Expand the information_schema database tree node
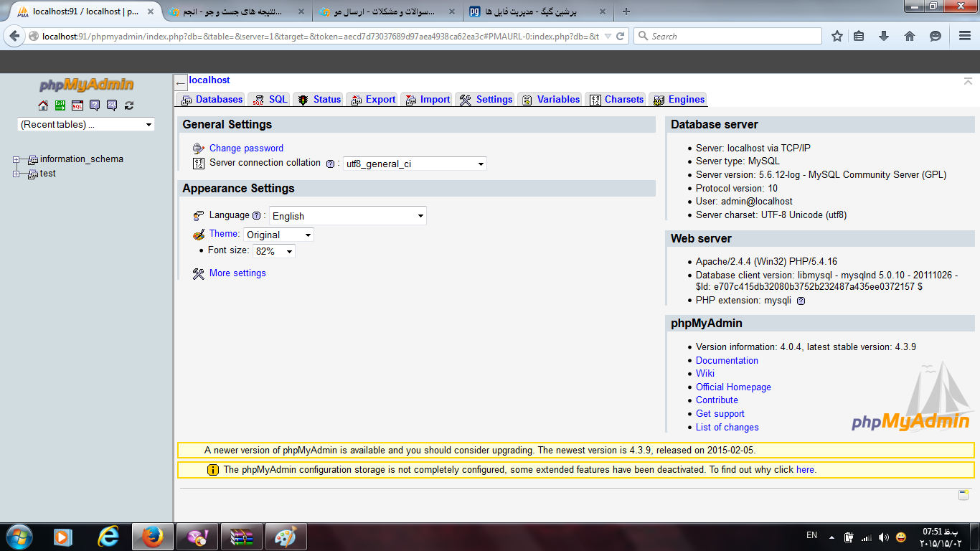The image size is (980, 551). (x=17, y=159)
